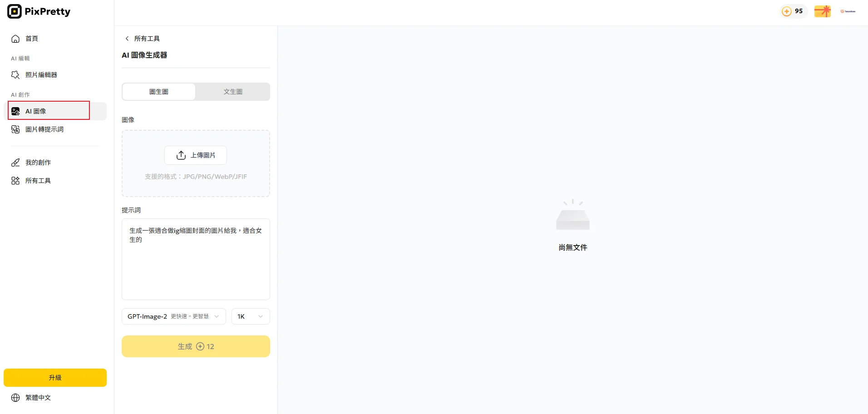Click the gift card icon
This screenshot has height=414, width=868.
pos(823,11)
